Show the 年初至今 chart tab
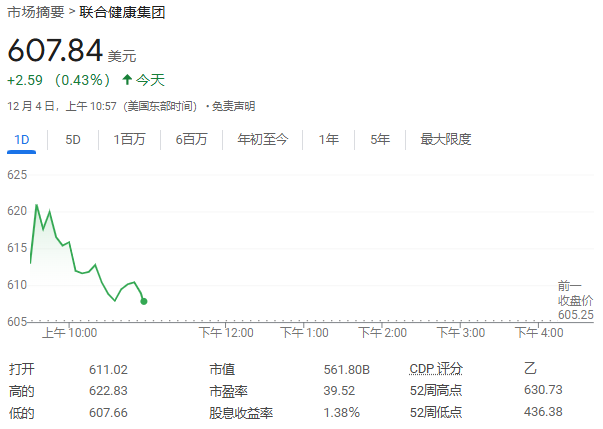 click(x=262, y=140)
